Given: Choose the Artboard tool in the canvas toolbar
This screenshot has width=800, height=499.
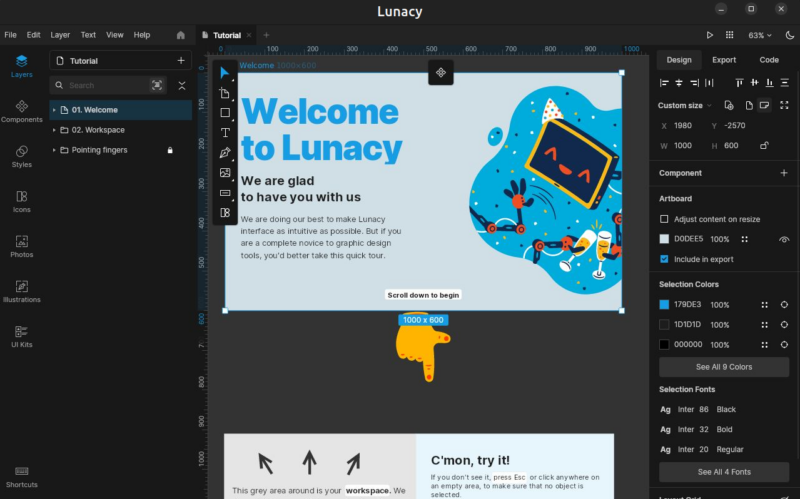Looking at the screenshot, I should tap(224, 93).
